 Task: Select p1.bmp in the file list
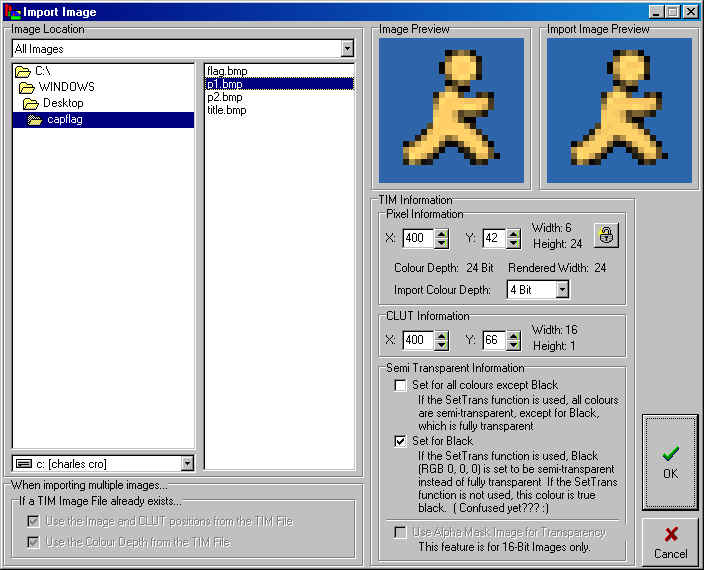point(280,84)
